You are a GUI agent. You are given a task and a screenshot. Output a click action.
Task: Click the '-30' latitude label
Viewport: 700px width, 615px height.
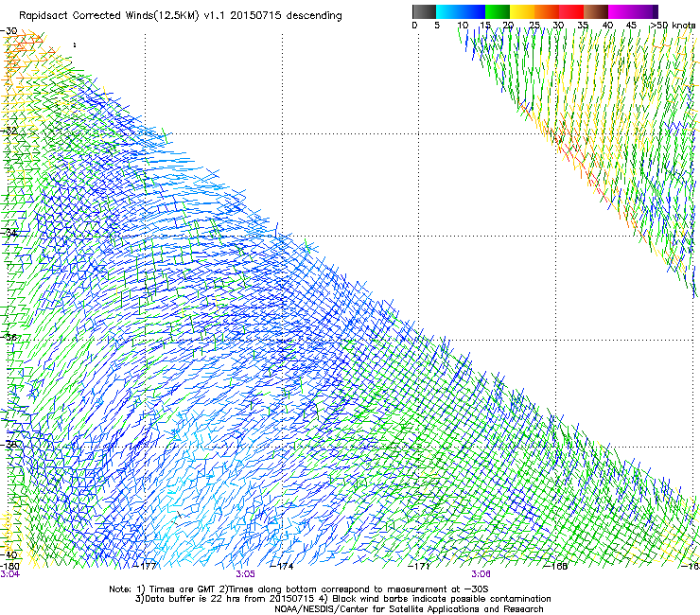click(x=9, y=31)
